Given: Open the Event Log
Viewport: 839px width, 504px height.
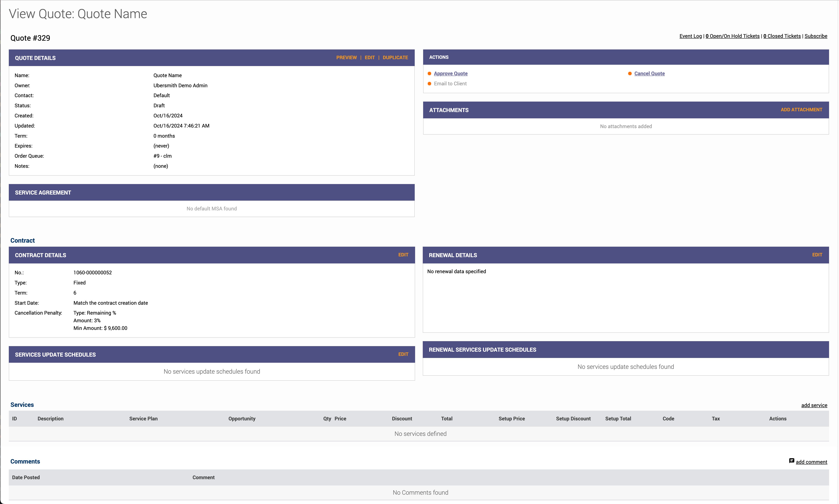Looking at the screenshot, I should pos(691,36).
